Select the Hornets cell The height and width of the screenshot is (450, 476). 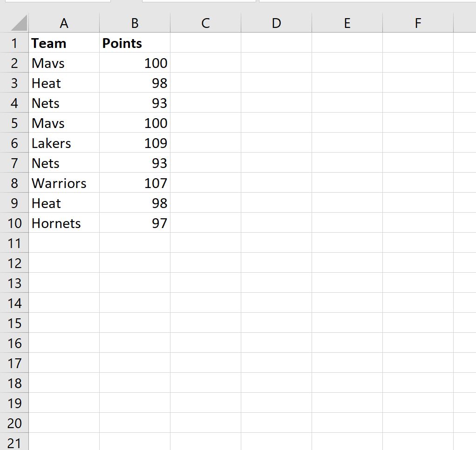(64, 223)
